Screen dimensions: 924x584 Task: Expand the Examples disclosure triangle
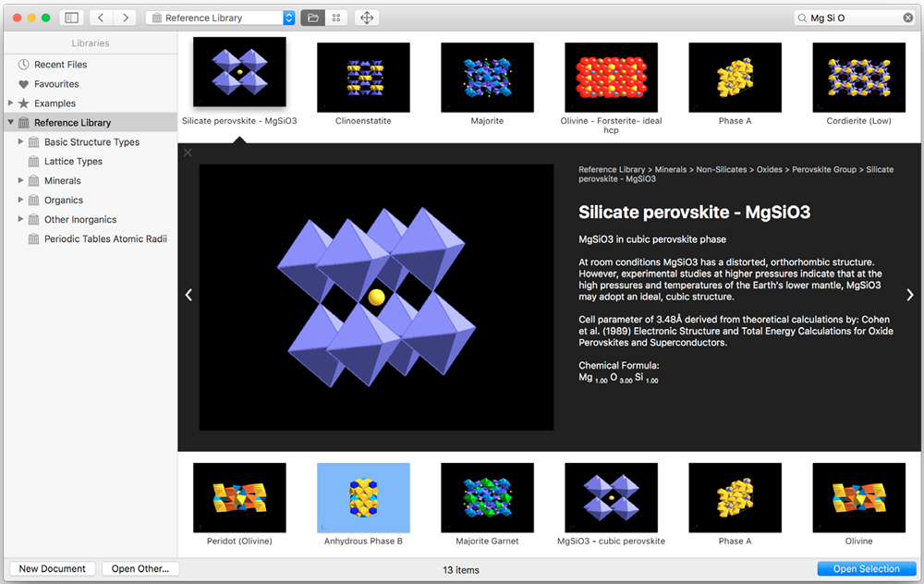(x=10, y=103)
